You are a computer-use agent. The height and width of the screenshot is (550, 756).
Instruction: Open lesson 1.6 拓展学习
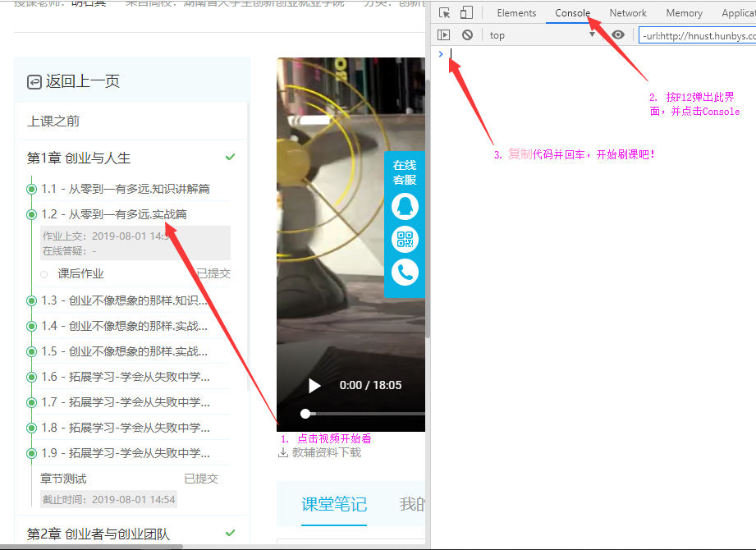tap(126, 377)
